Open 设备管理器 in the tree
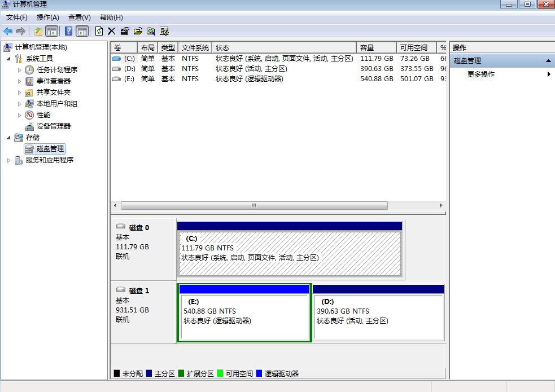Image resolution: width=555 pixels, height=392 pixels. (x=54, y=126)
